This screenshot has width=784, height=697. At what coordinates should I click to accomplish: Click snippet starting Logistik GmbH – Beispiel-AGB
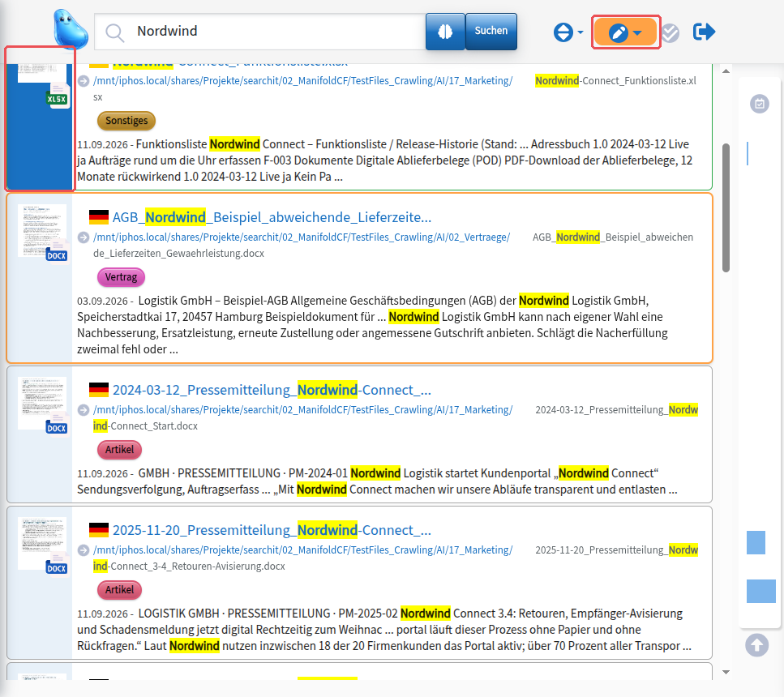pos(372,325)
